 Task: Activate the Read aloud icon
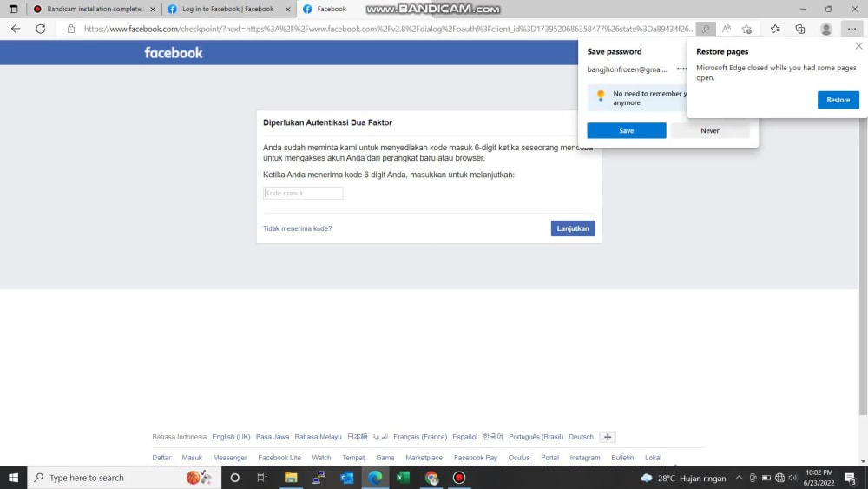click(x=726, y=29)
